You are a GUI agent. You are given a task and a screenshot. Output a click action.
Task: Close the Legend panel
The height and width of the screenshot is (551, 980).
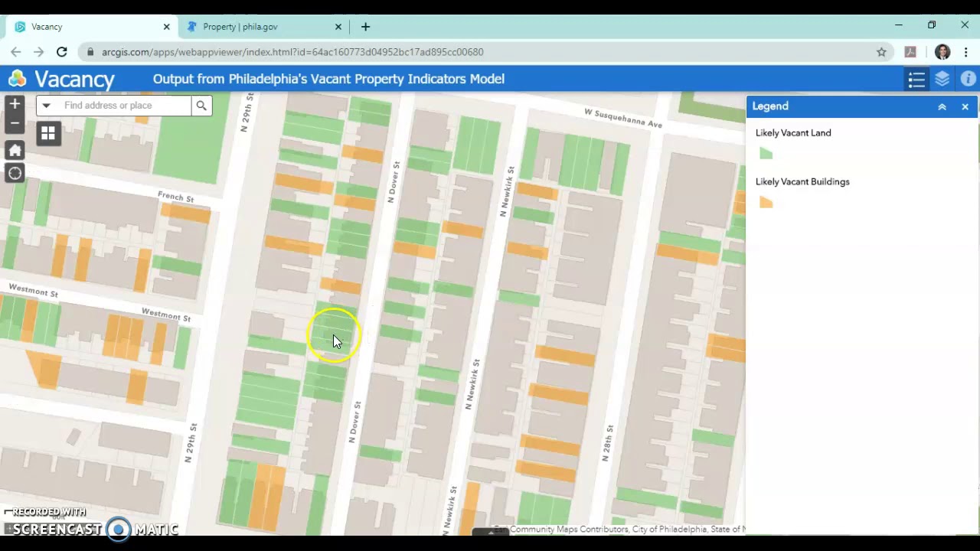point(965,107)
